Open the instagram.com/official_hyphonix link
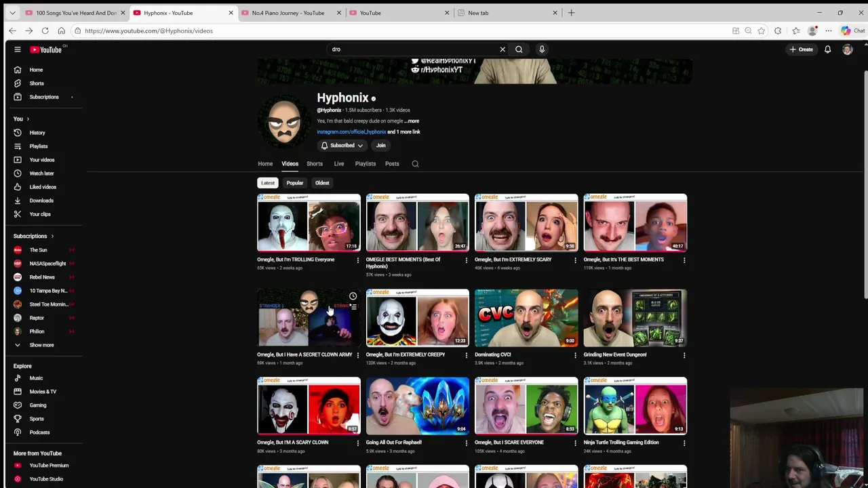Viewport: 868px width, 488px height. click(351, 132)
